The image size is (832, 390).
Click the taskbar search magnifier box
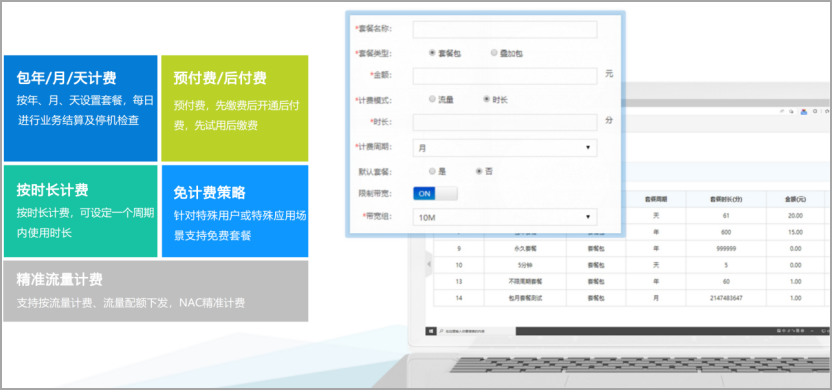tap(476, 331)
